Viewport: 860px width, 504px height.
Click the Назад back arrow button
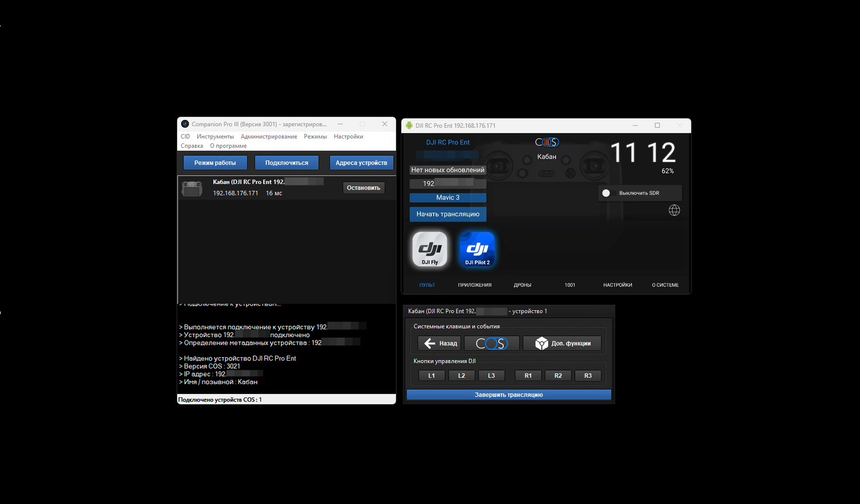click(440, 343)
